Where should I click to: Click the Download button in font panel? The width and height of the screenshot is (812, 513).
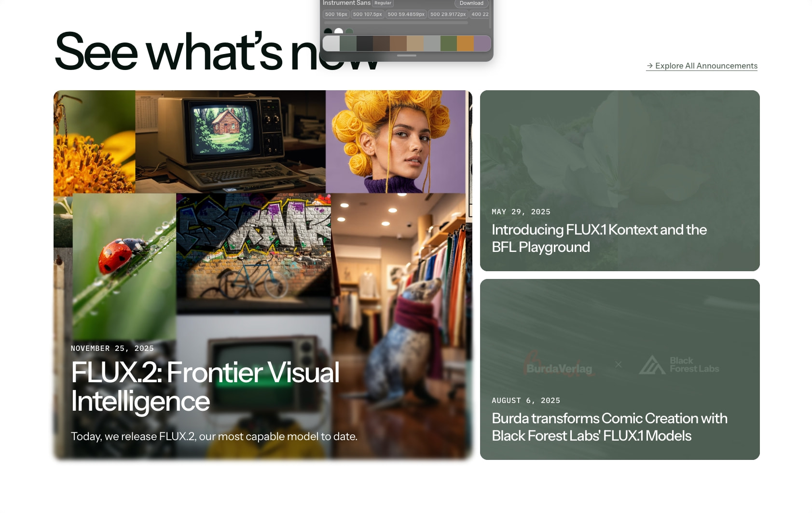[x=471, y=3]
